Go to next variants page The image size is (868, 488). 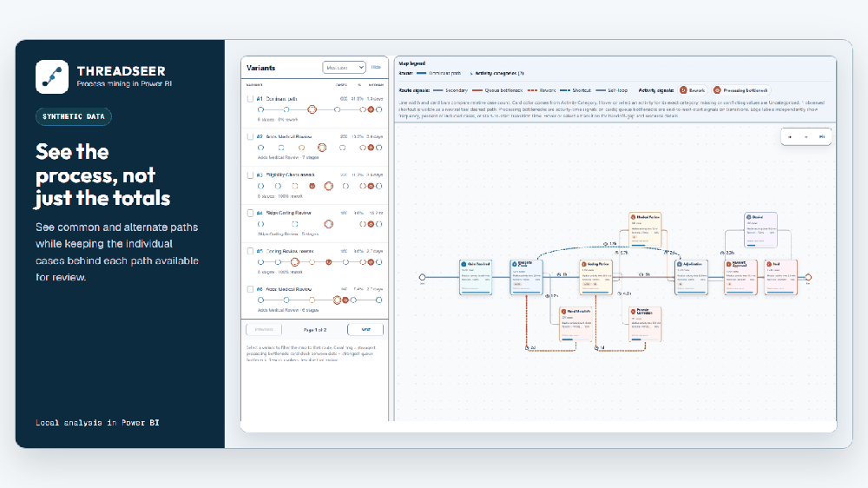tap(365, 330)
